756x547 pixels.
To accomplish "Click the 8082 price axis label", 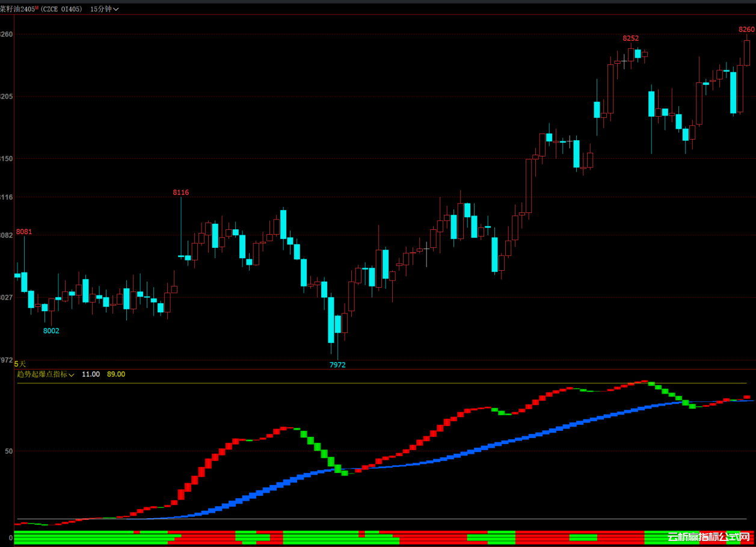I will 6,235.
